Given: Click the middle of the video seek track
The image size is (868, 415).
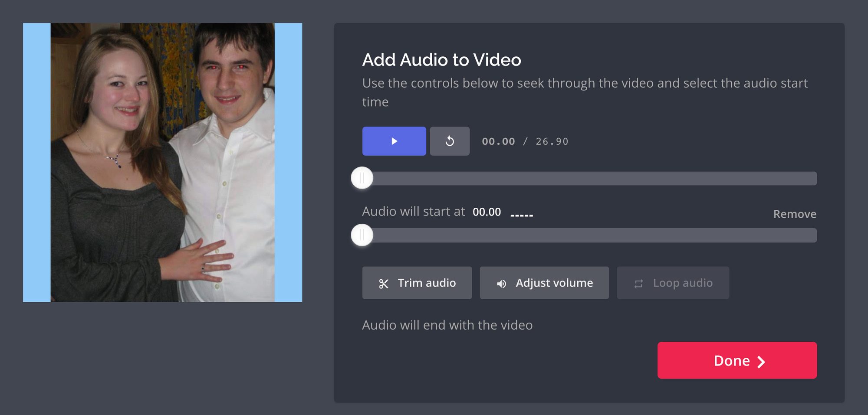Looking at the screenshot, I should (x=589, y=178).
